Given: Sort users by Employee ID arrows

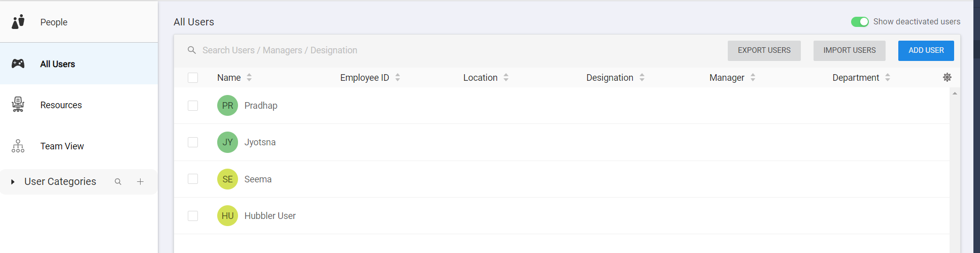Looking at the screenshot, I should click(x=397, y=78).
